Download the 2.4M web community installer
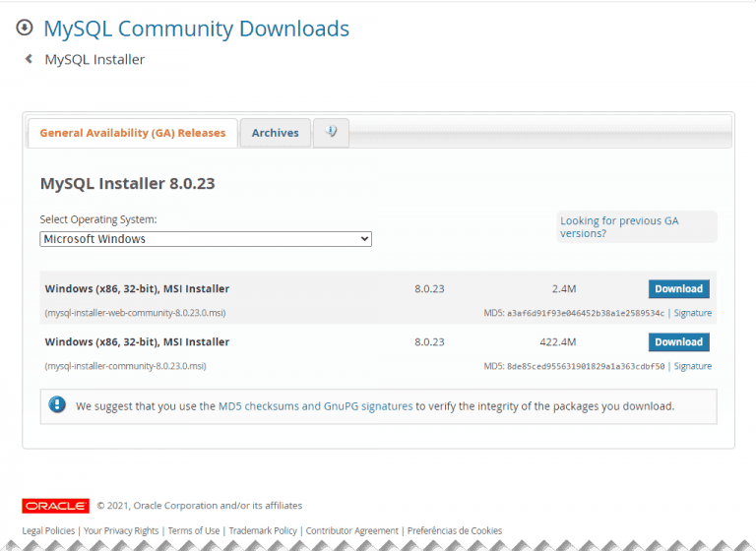Viewport: 756px width, 551px height. point(678,289)
